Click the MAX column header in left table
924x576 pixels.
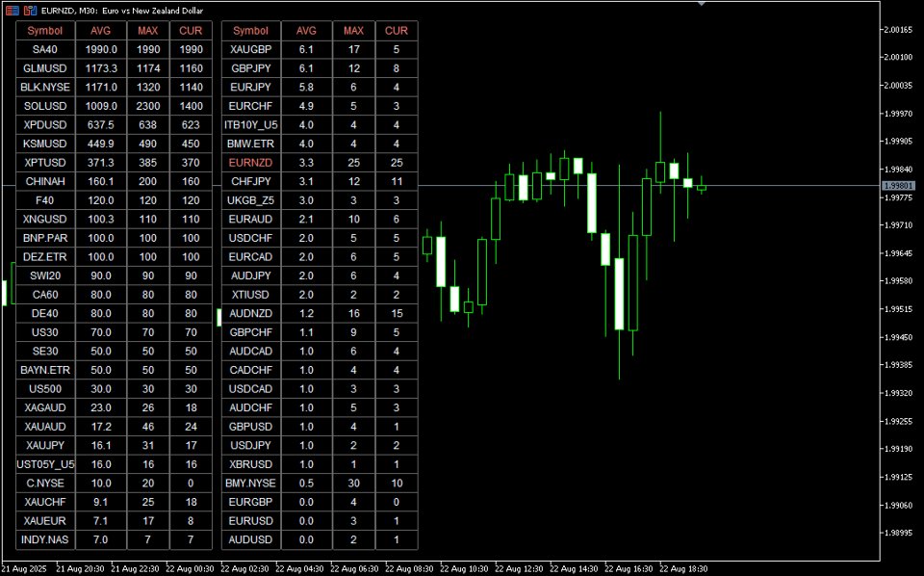[147, 31]
